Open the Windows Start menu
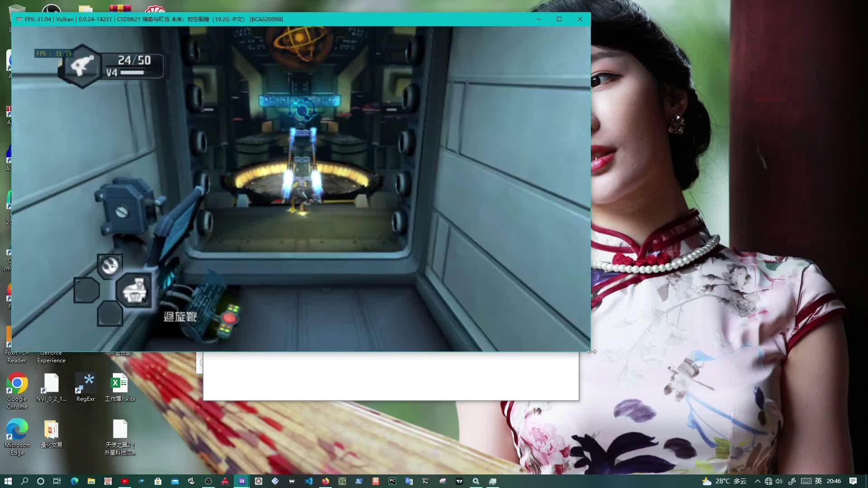The height and width of the screenshot is (488, 868). (x=9, y=481)
